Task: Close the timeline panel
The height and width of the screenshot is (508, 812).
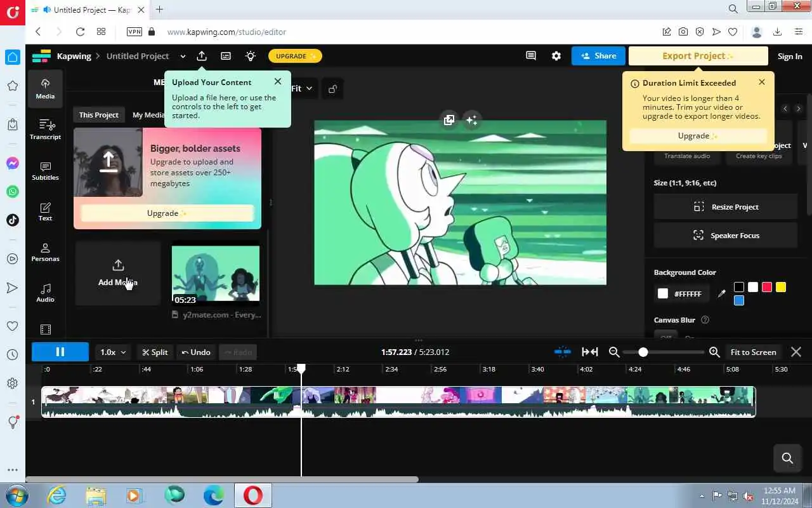Action: 796,352
